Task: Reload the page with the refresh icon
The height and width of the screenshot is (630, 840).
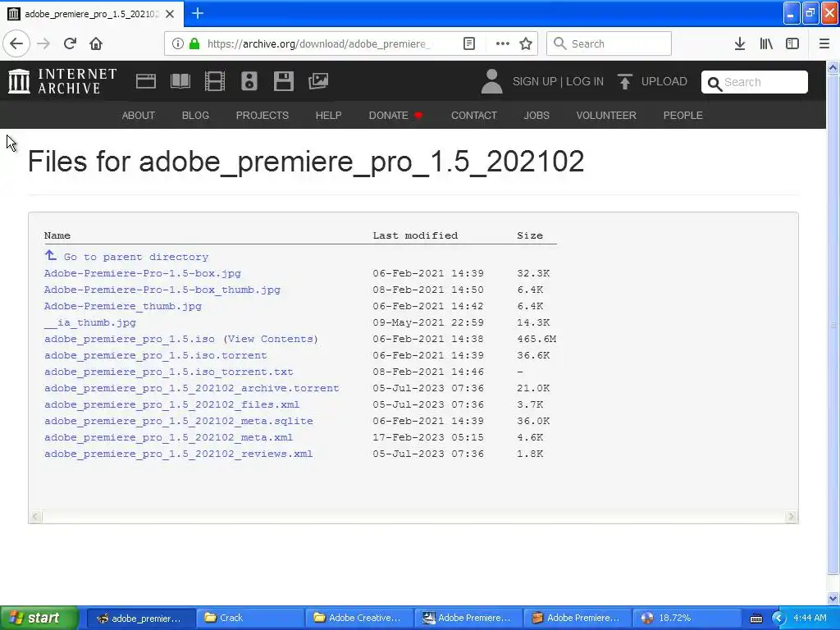Action: [70, 43]
